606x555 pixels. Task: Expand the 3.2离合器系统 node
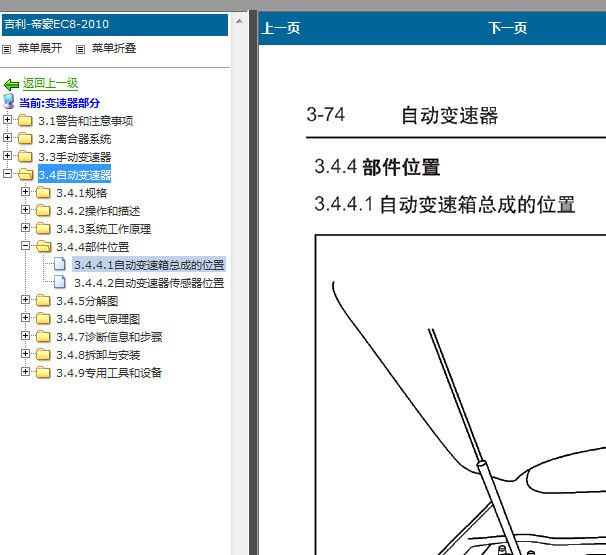point(7,138)
